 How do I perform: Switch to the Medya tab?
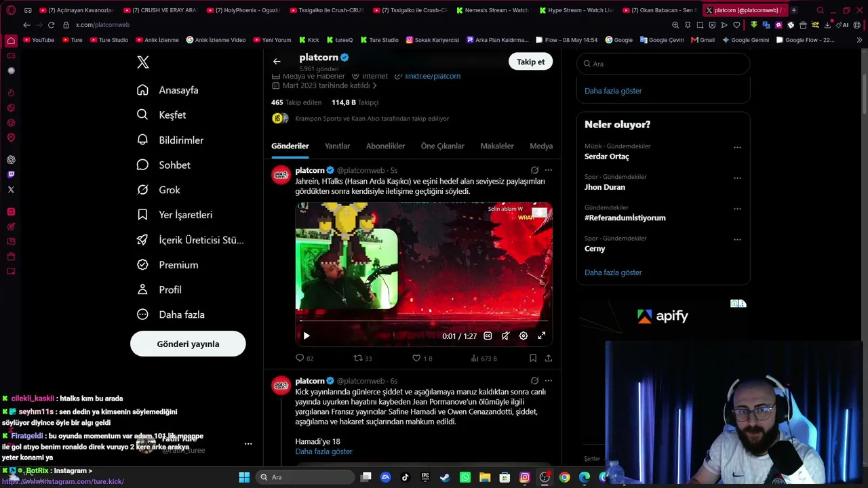(541, 146)
